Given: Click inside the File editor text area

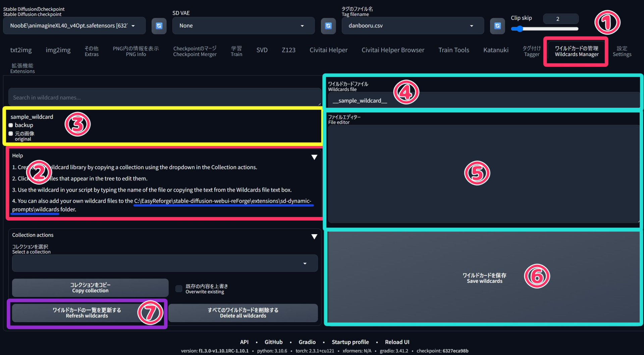Looking at the screenshot, I should click(484, 174).
